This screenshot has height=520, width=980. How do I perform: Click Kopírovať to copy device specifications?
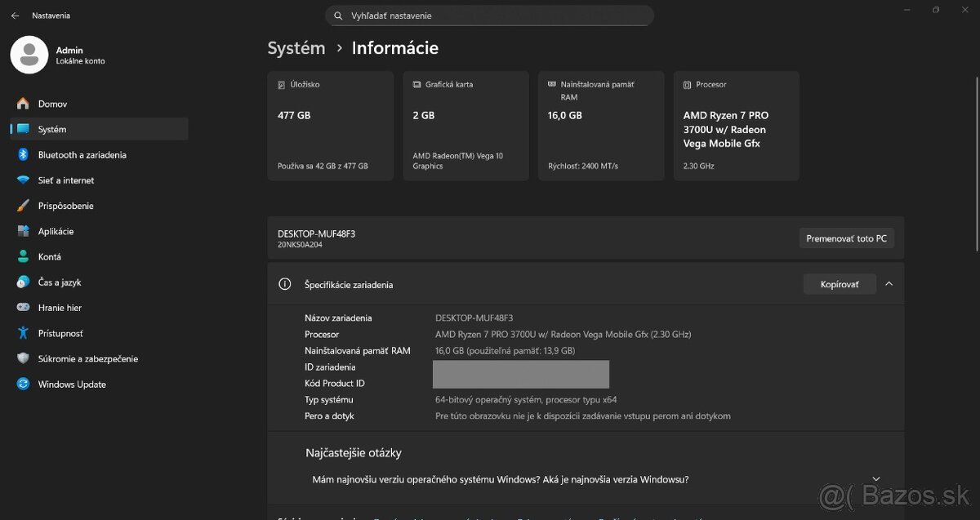840,283
